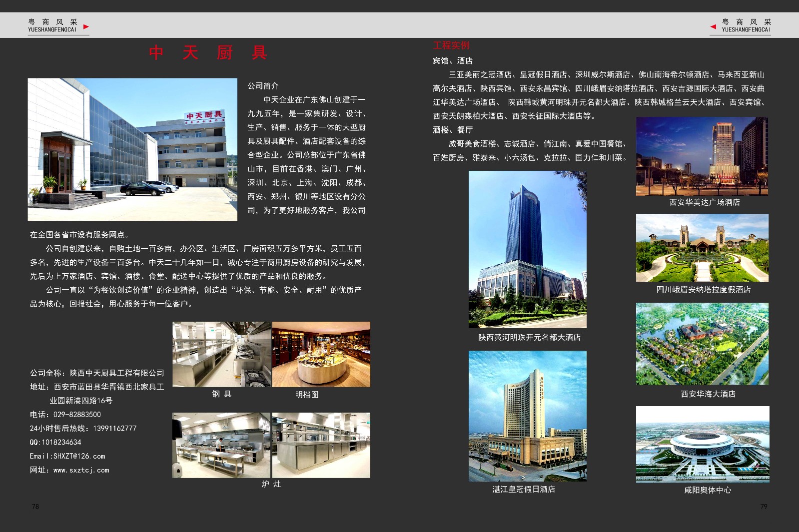This screenshot has height=532, width=799.
Task: Click the left 粤商风采 header text
Action: (52, 22)
